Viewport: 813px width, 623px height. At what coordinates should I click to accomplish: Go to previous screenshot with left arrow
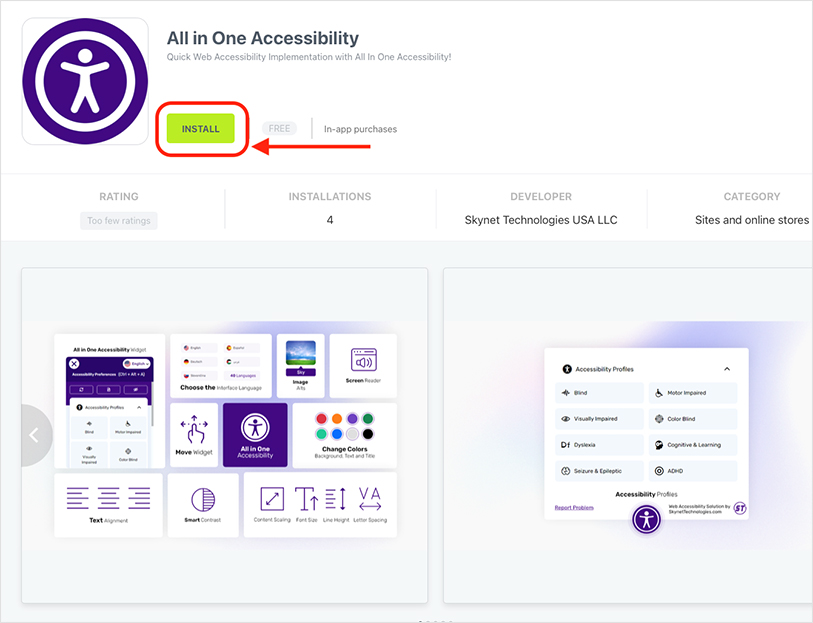(x=35, y=435)
